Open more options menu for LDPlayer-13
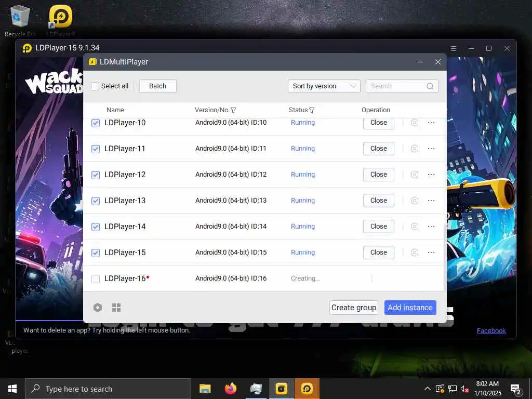This screenshot has height=399, width=532. coord(431,201)
